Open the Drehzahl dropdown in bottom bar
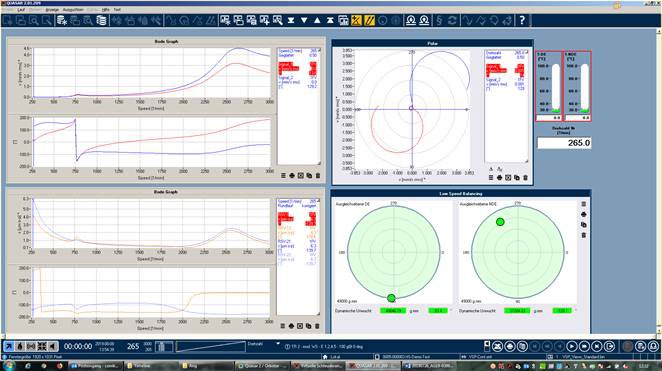 (277, 344)
